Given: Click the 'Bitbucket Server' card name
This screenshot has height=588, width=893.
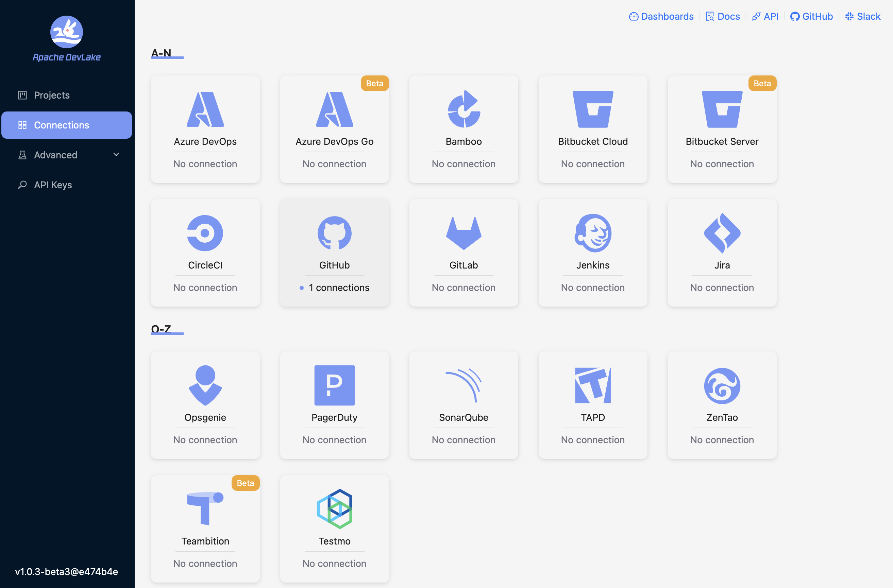Looking at the screenshot, I should 722,141.
